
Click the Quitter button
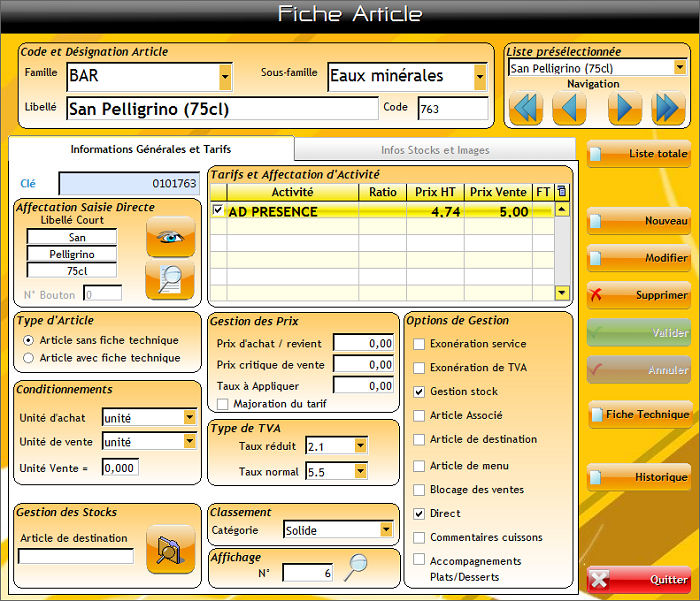click(x=638, y=579)
